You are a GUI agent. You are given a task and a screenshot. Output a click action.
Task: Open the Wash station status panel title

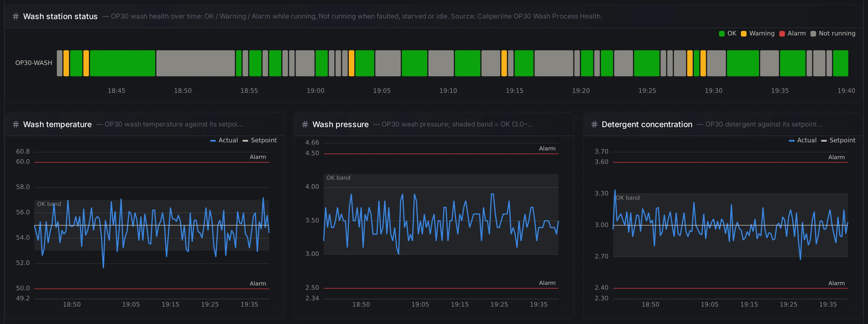coord(60,16)
